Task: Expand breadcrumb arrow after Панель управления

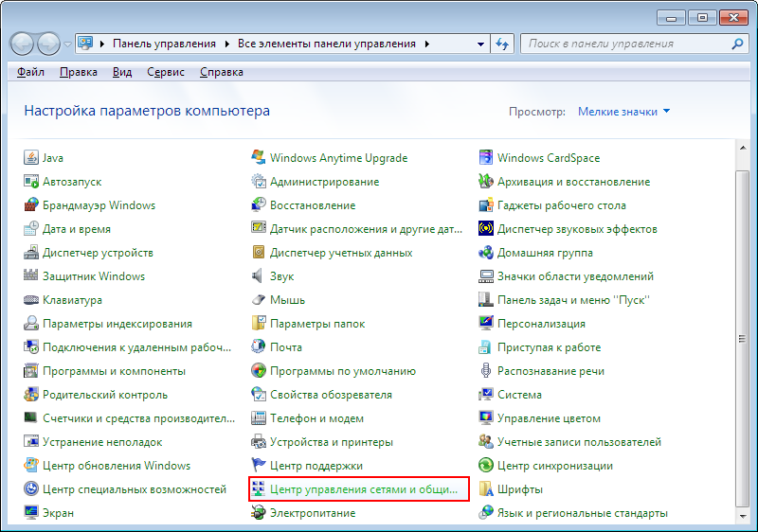Action: tap(226, 44)
